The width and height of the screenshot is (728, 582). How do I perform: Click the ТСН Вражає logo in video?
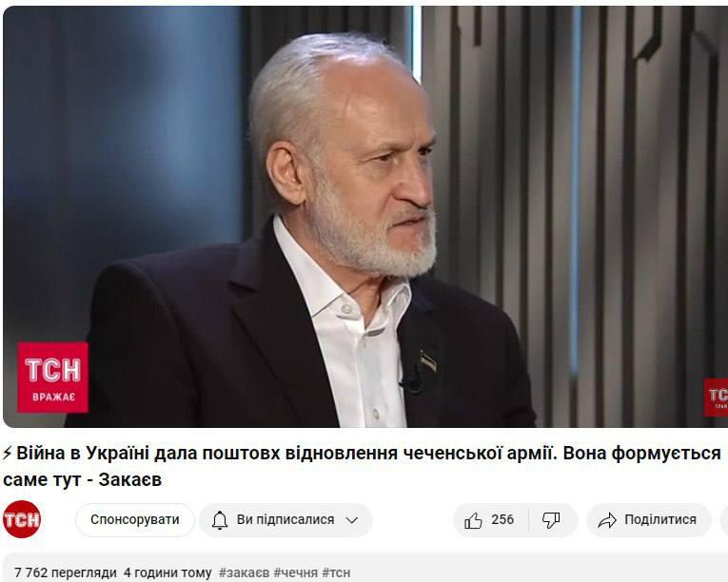(53, 378)
